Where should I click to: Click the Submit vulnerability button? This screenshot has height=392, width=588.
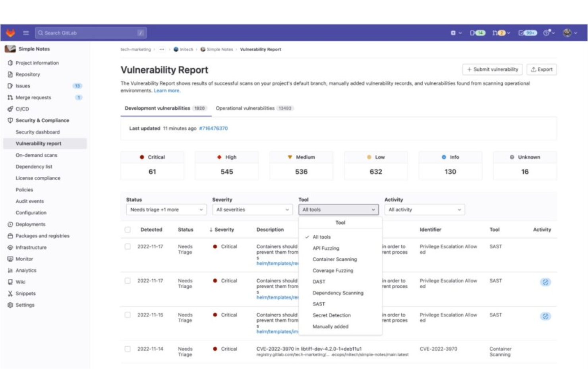(x=493, y=70)
